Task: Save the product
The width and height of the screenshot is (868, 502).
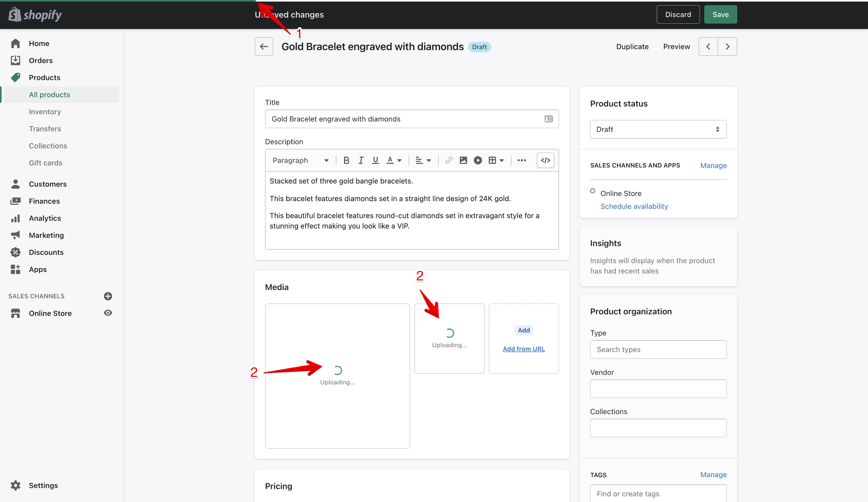Action: [x=720, y=14]
